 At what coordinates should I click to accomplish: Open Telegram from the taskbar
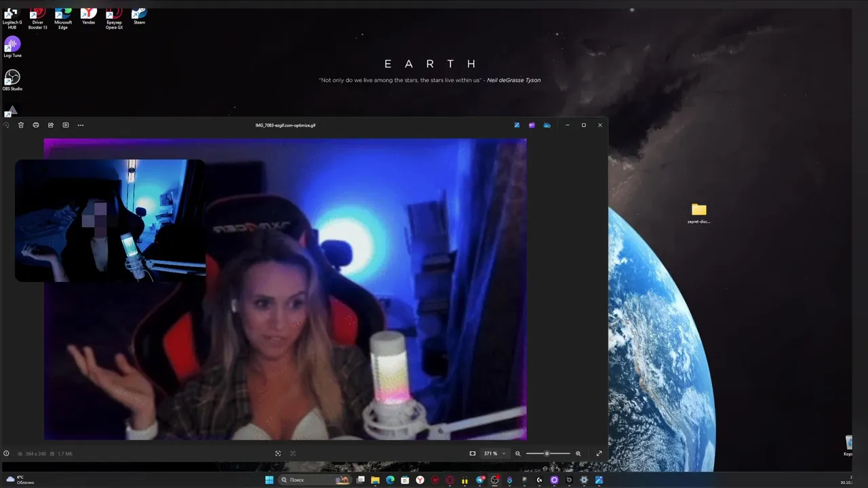click(481, 480)
